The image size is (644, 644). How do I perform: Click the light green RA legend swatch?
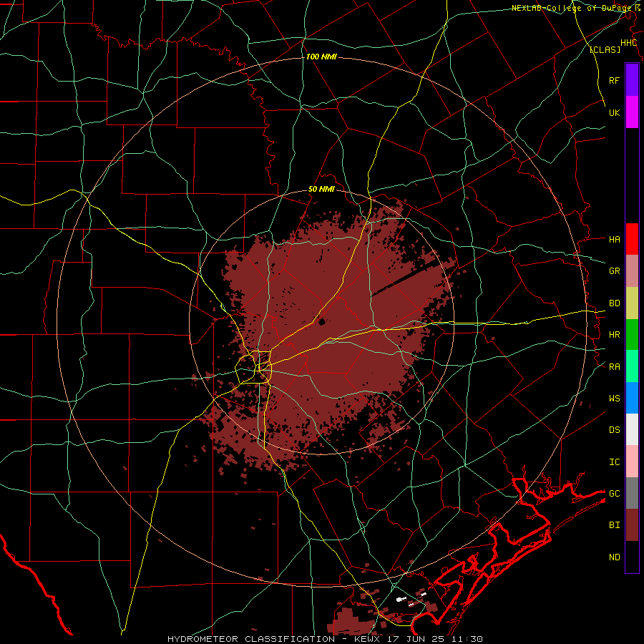(x=632, y=366)
